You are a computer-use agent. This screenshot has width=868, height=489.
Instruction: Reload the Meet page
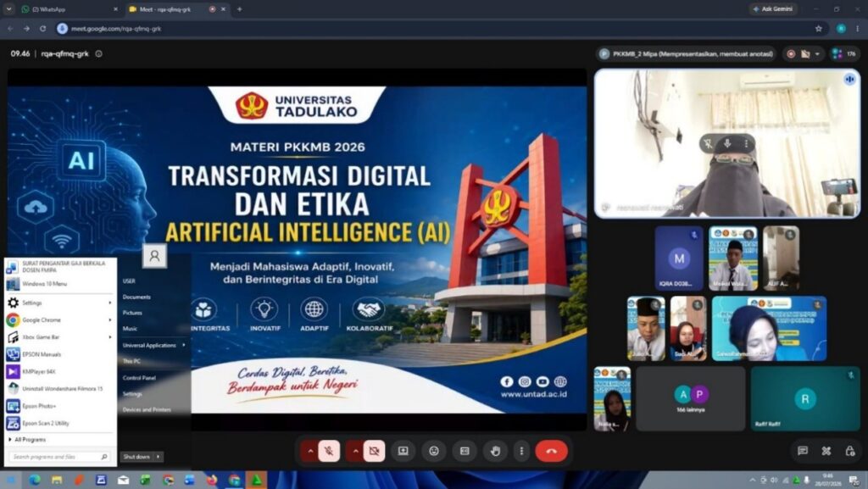(x=42, y=28)
